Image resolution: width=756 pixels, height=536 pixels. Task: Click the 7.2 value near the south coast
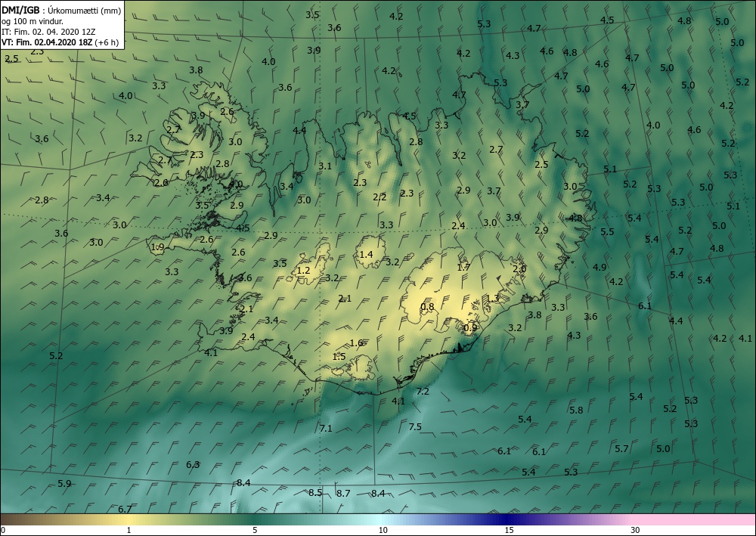tap(423, 391)
